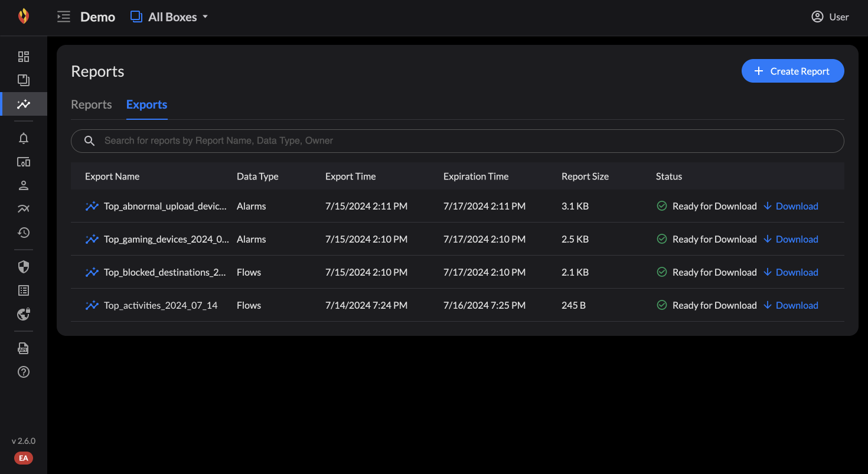Select the users person icon in sidebar

point(24,185)
